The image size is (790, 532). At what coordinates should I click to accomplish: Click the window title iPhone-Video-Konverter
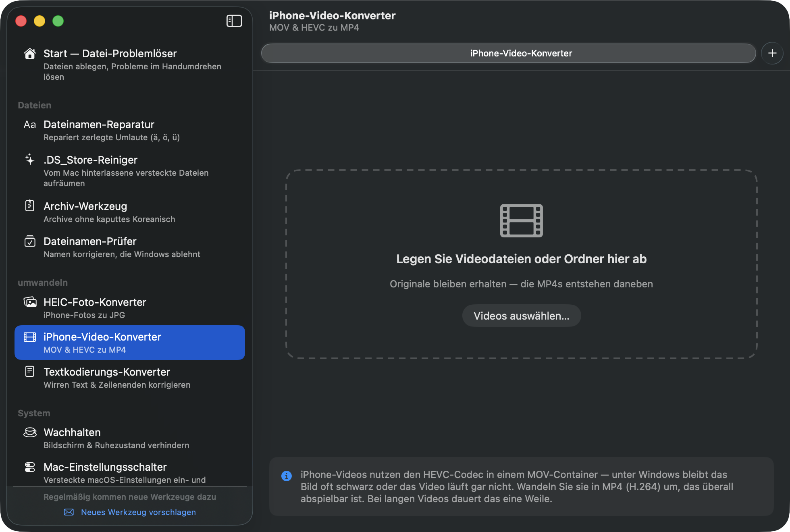click(x=332, y=16)
